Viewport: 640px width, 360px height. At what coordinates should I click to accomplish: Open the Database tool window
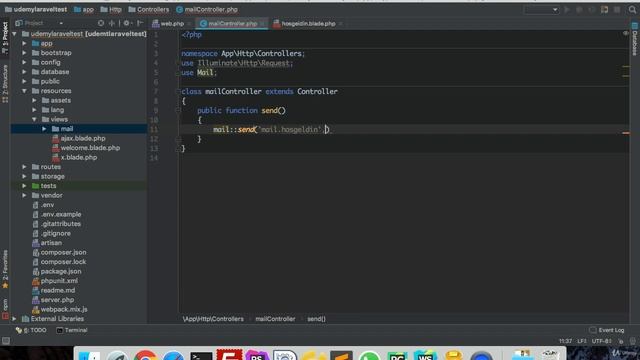tap(635, 40)
